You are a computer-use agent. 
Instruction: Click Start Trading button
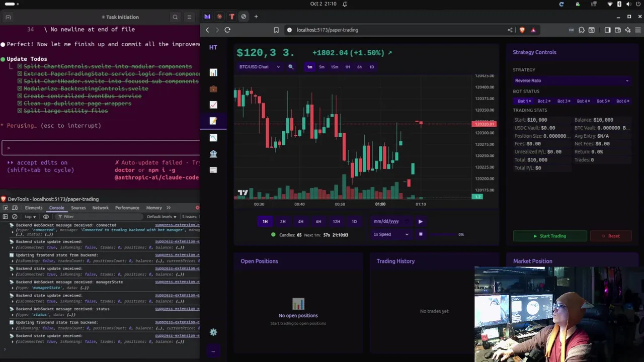[550, 236]
